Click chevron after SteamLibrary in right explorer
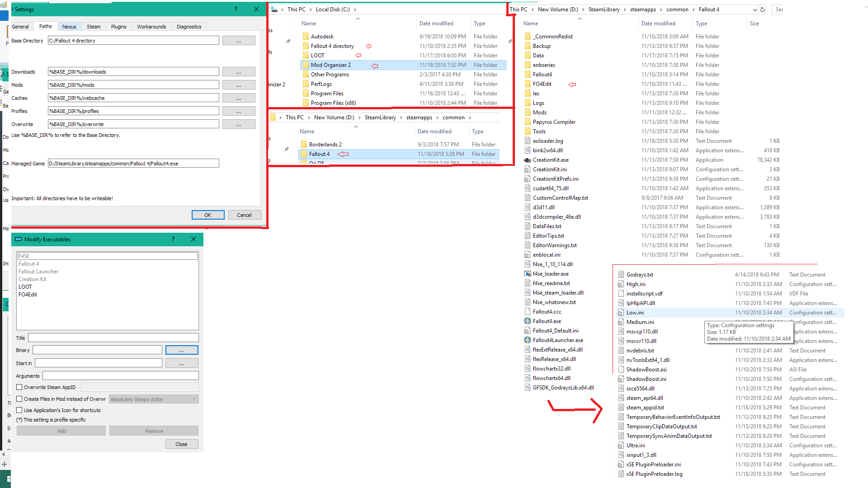 (x=625, y=9)
